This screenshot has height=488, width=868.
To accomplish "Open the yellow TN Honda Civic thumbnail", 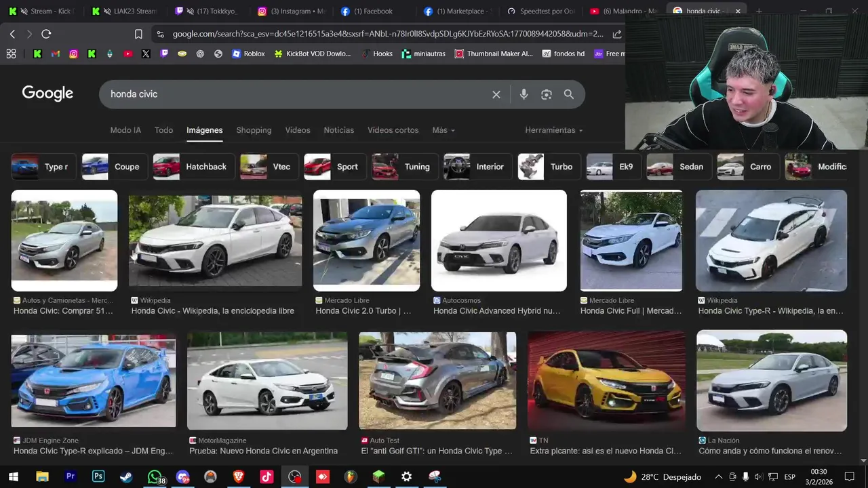I will 606,381.
